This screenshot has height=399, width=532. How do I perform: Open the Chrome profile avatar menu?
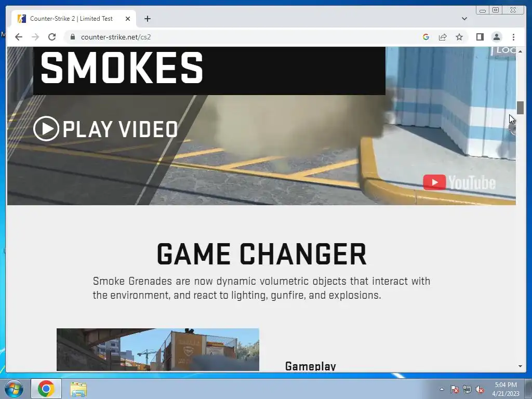point(497,37)
